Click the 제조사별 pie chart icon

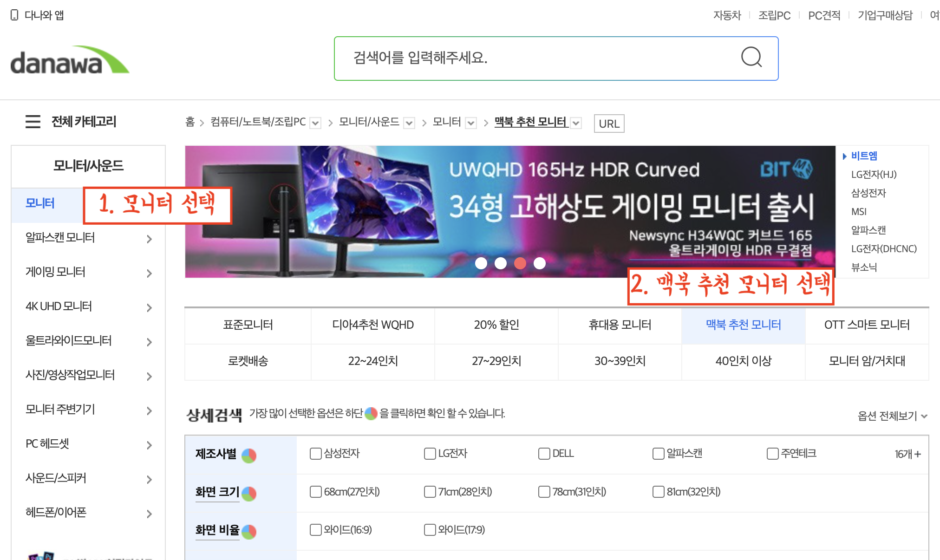coord(249,456)
